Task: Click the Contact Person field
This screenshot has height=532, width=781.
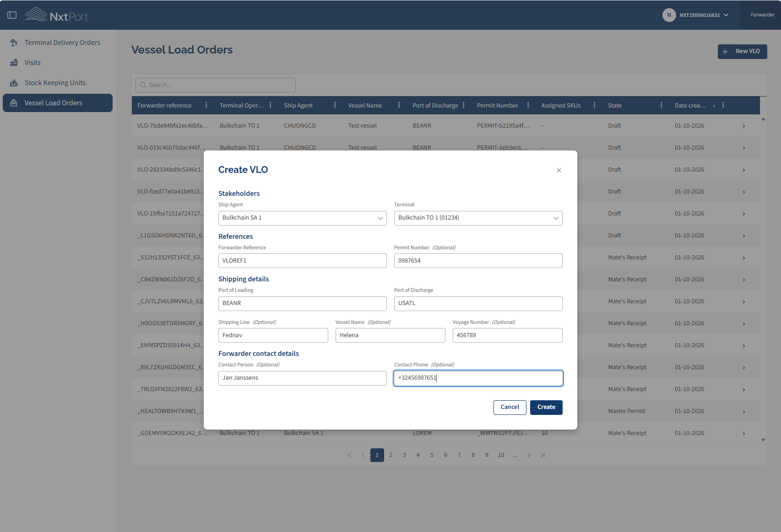Action: (x=303, y=378)
